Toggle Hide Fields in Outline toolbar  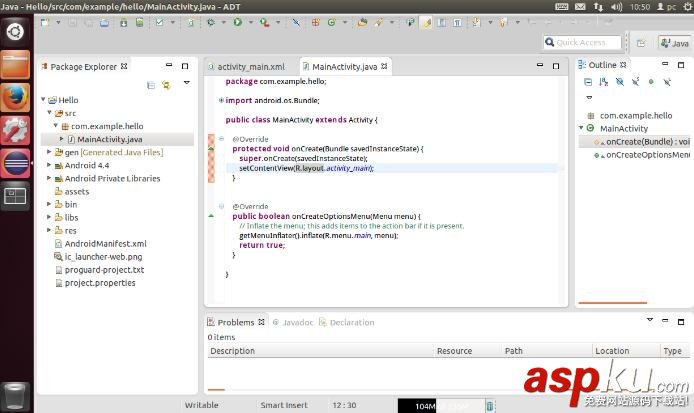(620, 82)
